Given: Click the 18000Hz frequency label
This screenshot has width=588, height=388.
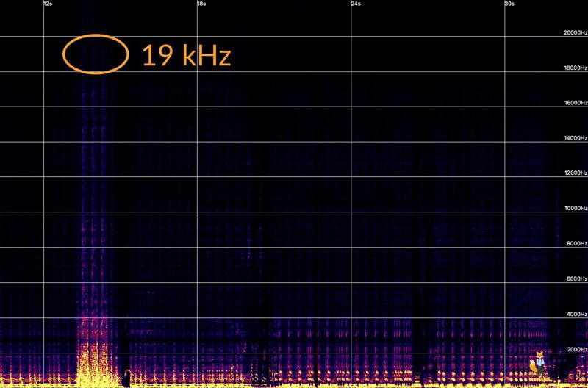Looking at the screenshot, I should pyautogui.click(x=576, y=68).
